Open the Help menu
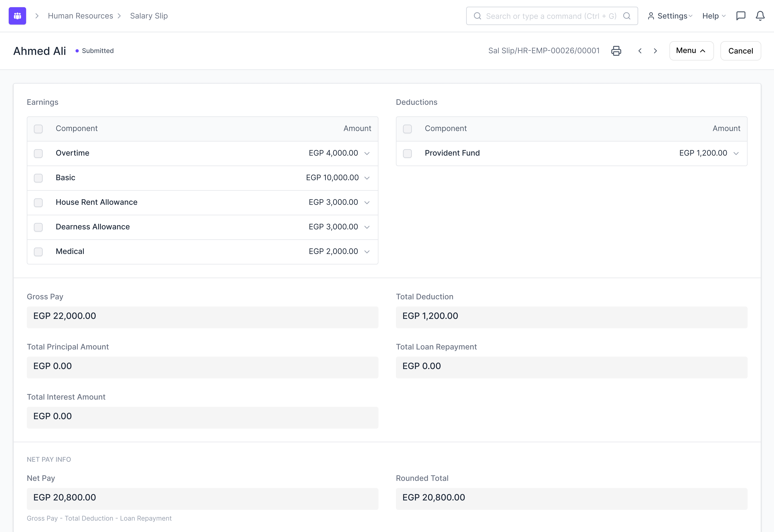Image resolution: width=774 pixels, height=532 pixels. click(714, 16)
